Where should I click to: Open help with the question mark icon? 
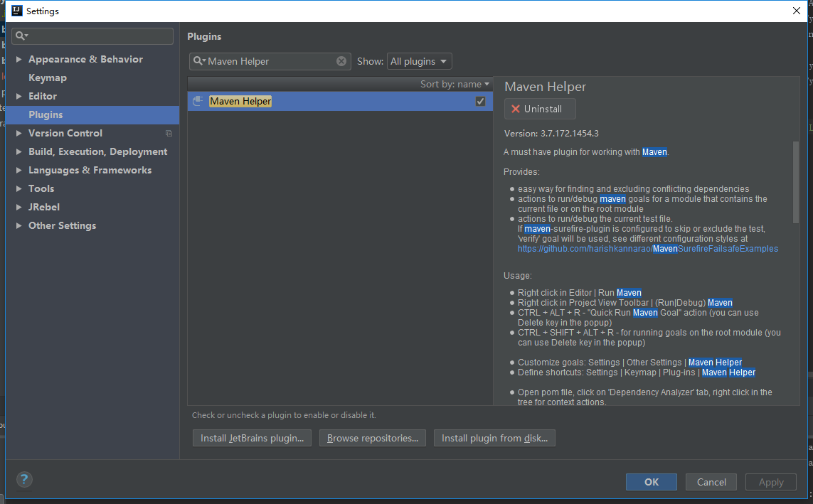pos(24,480)
